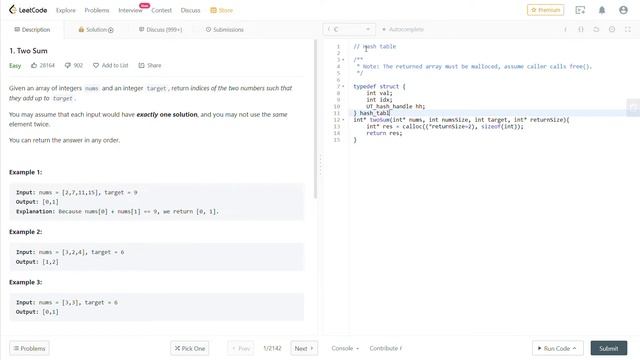Click the Premium button
Viewport: 640px width, 360px height.
click(545, 10)
